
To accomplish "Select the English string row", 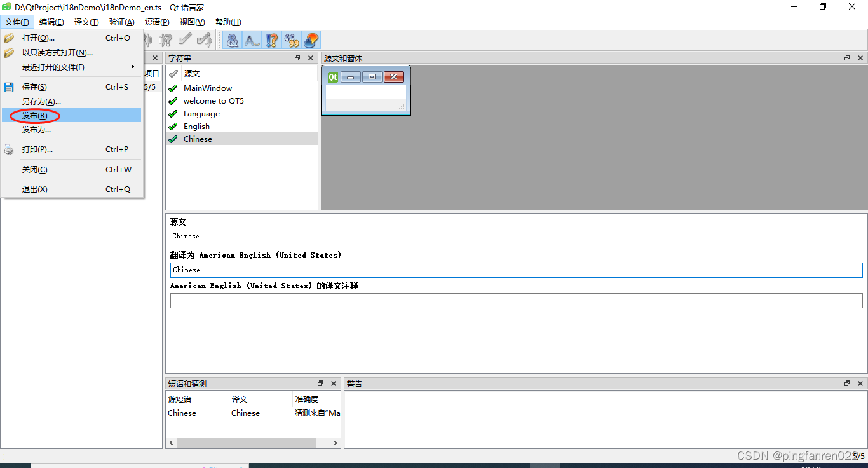I will click(241, 127).
